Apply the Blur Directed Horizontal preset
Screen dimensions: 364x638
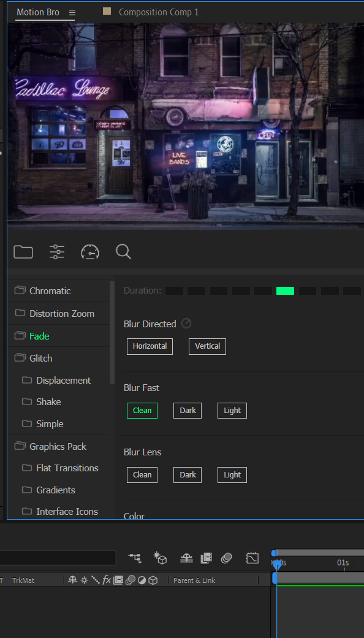click(x=150, y=346)
